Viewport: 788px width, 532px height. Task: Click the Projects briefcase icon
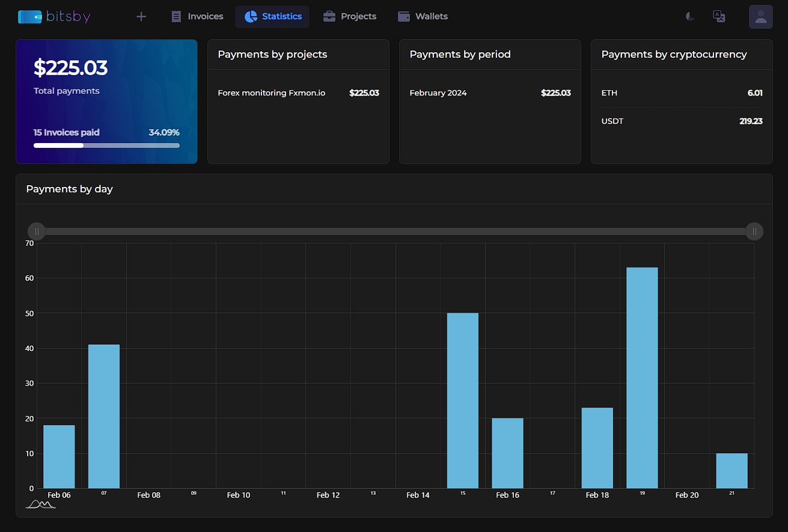(329, 17)
